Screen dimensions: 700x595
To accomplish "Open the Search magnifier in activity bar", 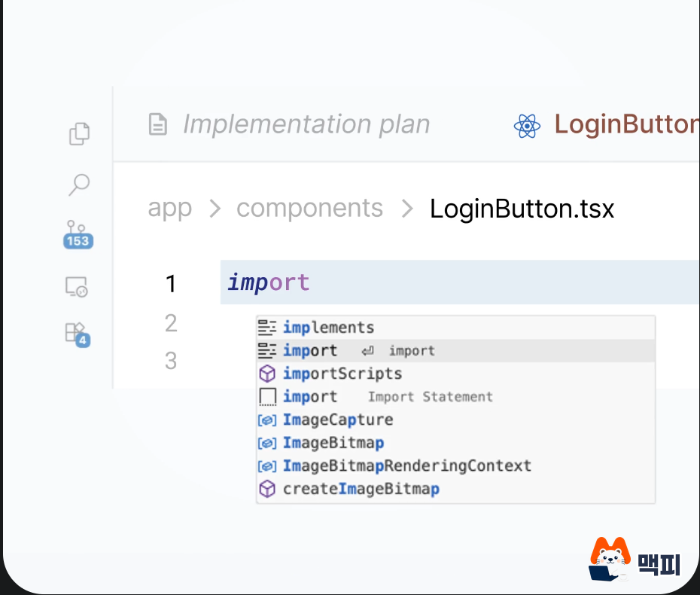I will [80, 185].
